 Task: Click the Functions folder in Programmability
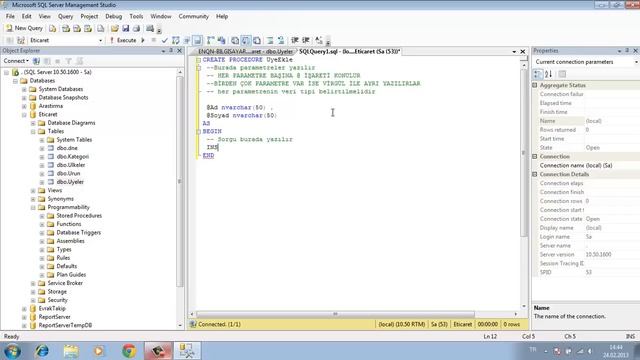click(x=69, y=224)
